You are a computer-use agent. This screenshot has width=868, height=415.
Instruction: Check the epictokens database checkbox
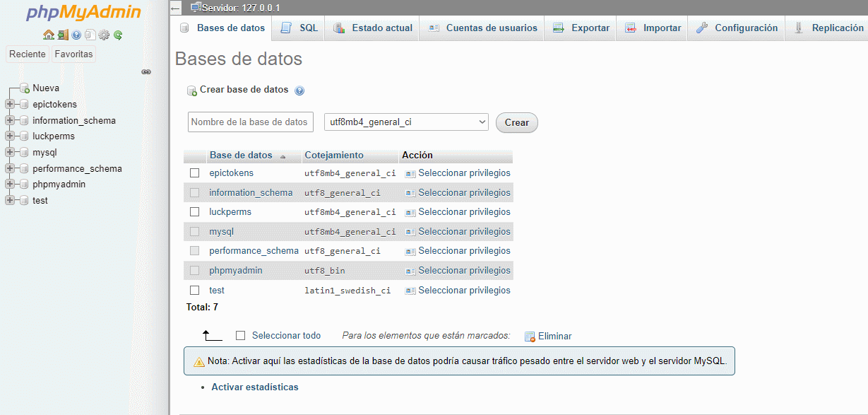click(x=195, y=173)
